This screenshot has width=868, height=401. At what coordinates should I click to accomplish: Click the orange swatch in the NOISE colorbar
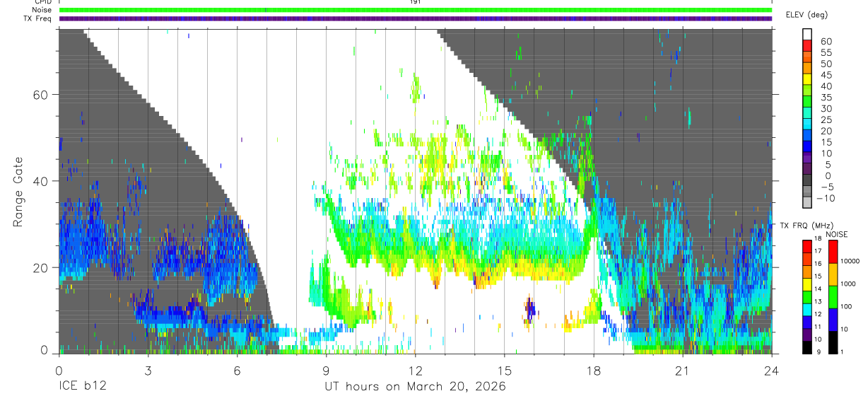click(833, 274)
